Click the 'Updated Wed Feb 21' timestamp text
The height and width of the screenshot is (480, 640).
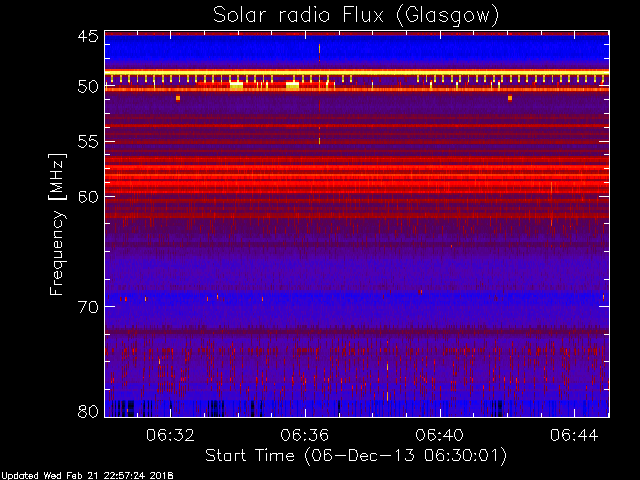(87, 476)
